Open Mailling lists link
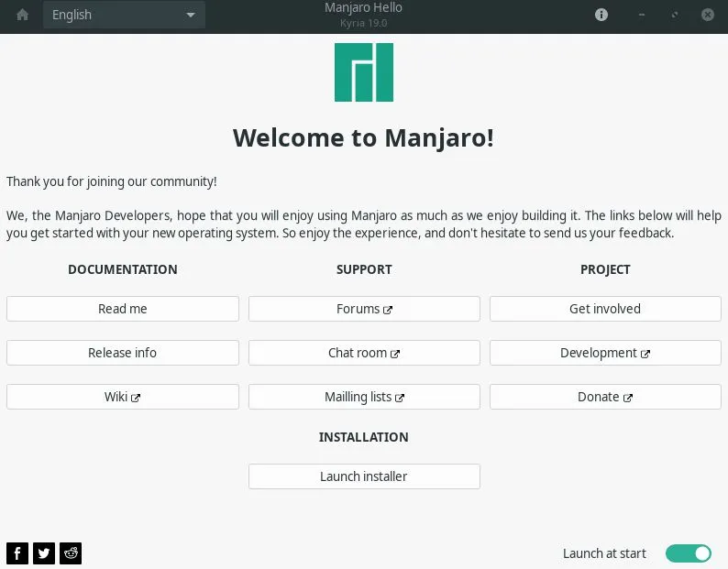728x569 pixels. (364, 397)
